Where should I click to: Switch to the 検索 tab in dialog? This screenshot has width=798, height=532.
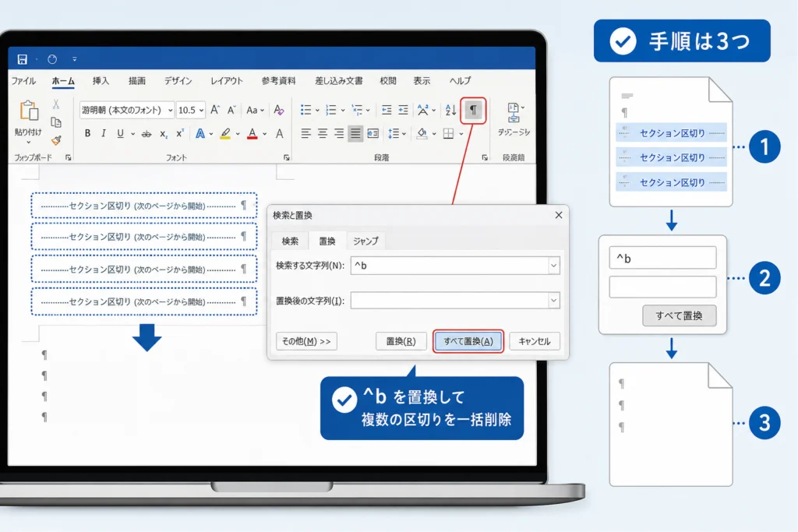290,241
